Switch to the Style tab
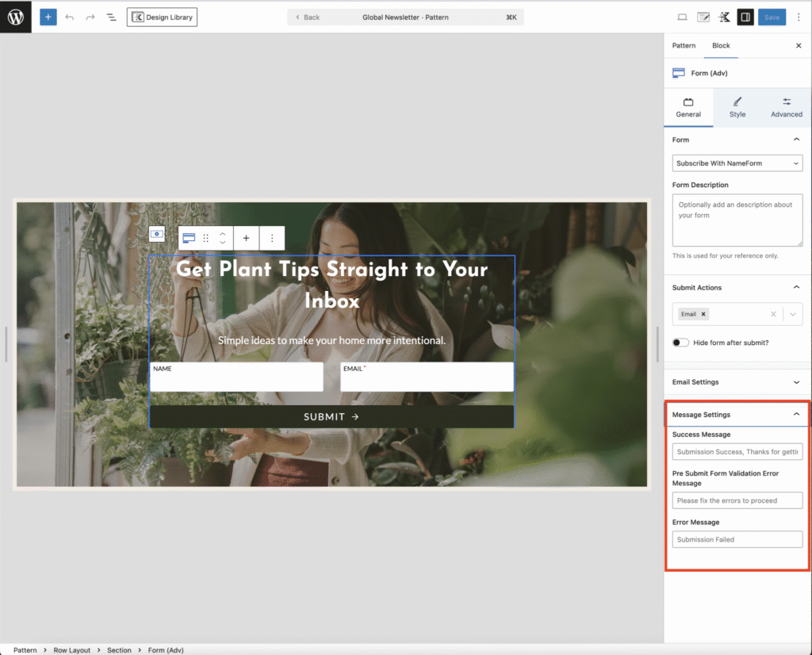 click(x=737, y=107)
